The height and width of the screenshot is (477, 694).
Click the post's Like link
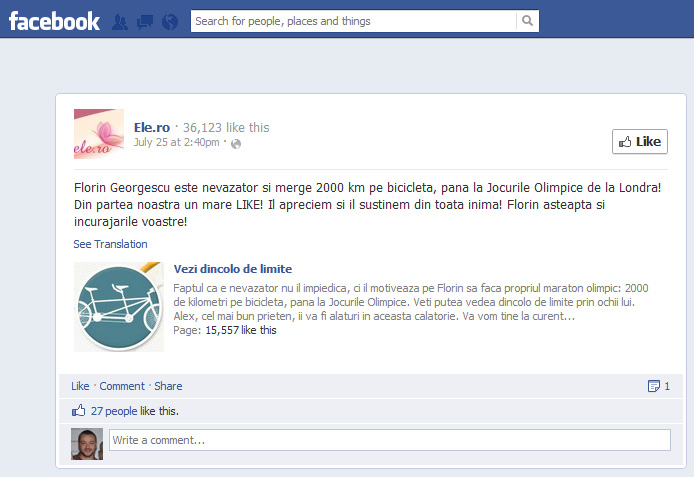[x=80, y=386]
